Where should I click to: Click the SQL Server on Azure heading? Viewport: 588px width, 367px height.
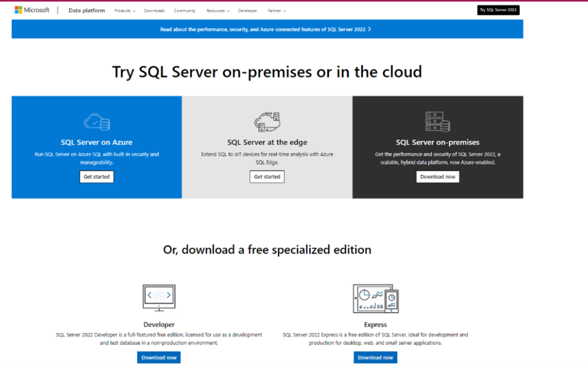(96, 142)
